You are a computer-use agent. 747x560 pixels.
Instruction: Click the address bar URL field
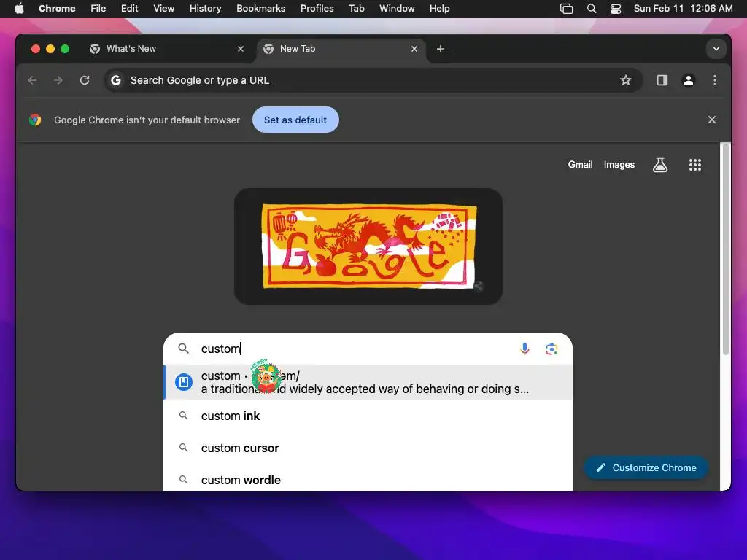pyautogui.click(x=371, y=80)
